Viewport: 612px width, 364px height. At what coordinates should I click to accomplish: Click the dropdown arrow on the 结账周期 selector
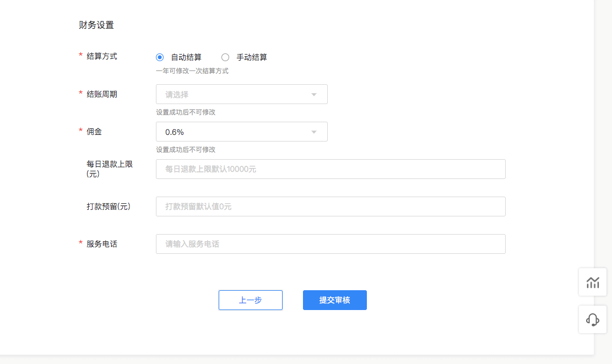tap(313, 94)
